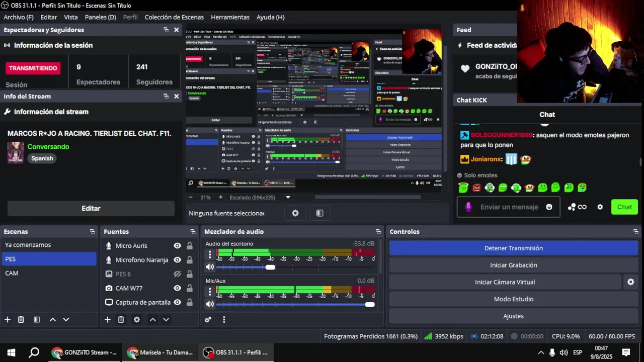Open Windows taskbar search
Image resolution: width=644 pixels, height=362 pixels.
coord(34,352)
